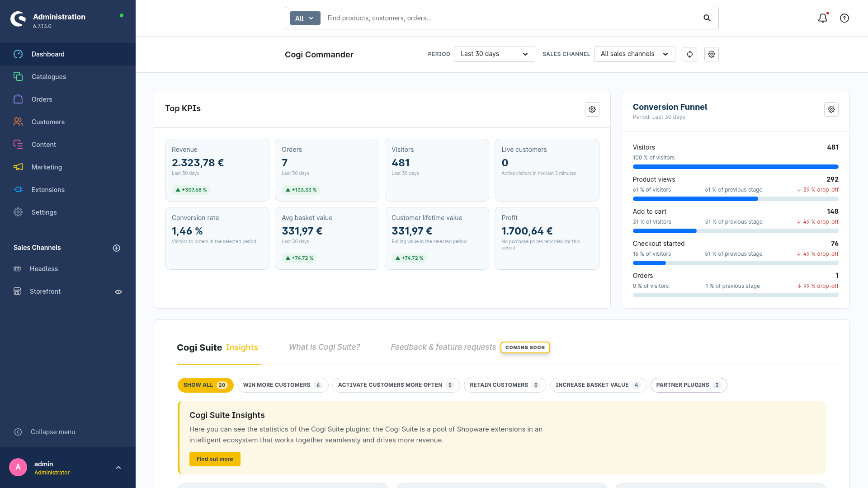This screenshot has width=868, height=488.
Task: Click the Avg basket value card
Action: [x=327, y=238]
